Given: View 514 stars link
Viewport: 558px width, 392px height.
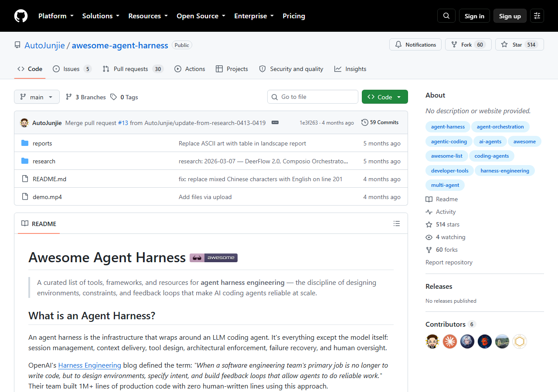Looking at the screenshot, I should tap(442, 224).
